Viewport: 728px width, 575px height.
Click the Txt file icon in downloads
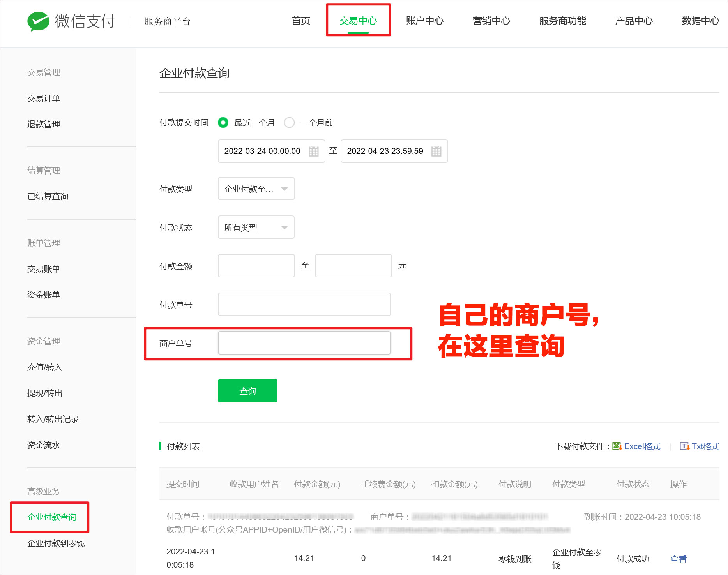tap(684, 446)
